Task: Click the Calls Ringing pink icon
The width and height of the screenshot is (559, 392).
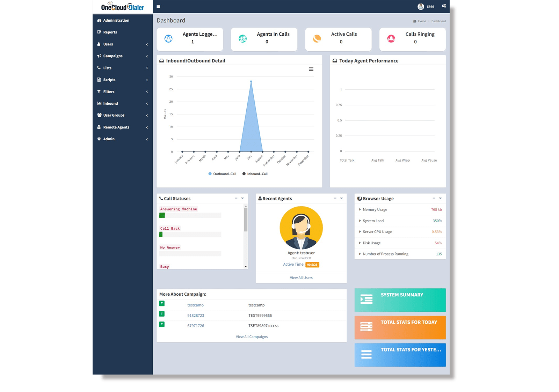Action: [391, 39]
